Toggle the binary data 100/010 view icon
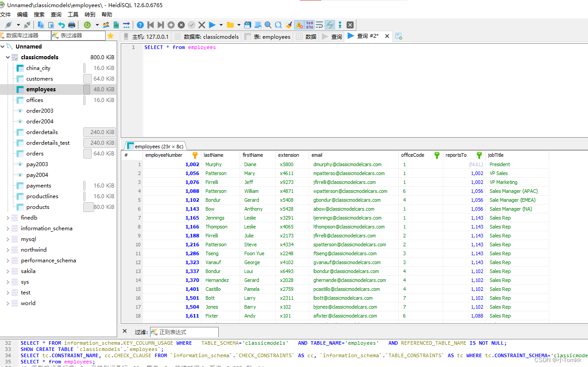The image size is (588, 367). (x=310, y=24)
